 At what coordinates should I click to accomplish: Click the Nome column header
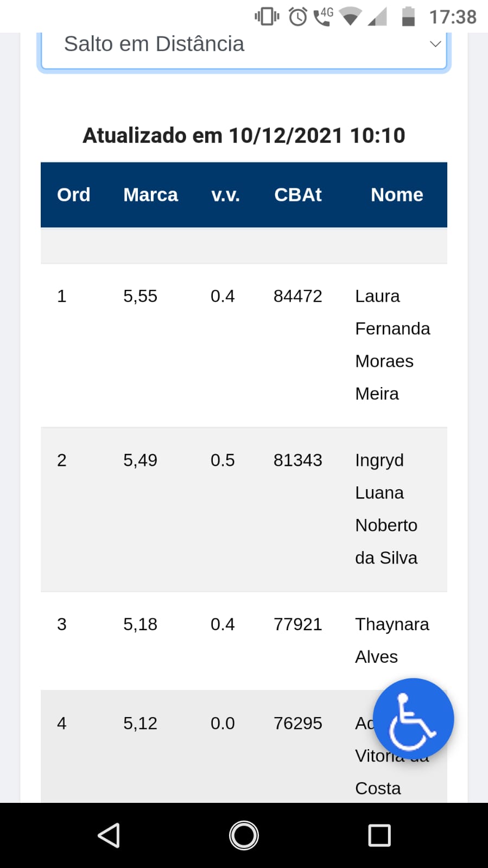pyautogui.click(x=397, y=195)
